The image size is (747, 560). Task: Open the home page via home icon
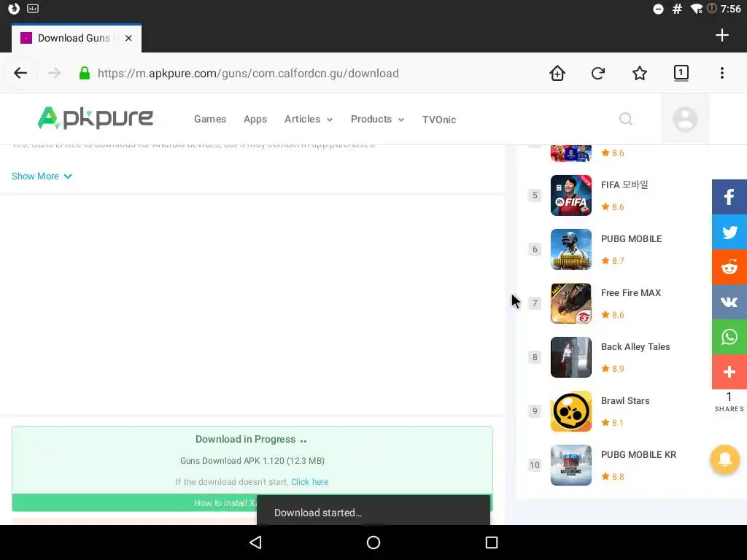pos(557,73)
